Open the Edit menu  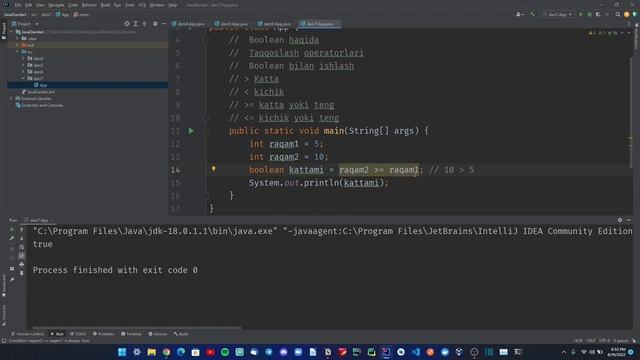[x=29, y=5]
